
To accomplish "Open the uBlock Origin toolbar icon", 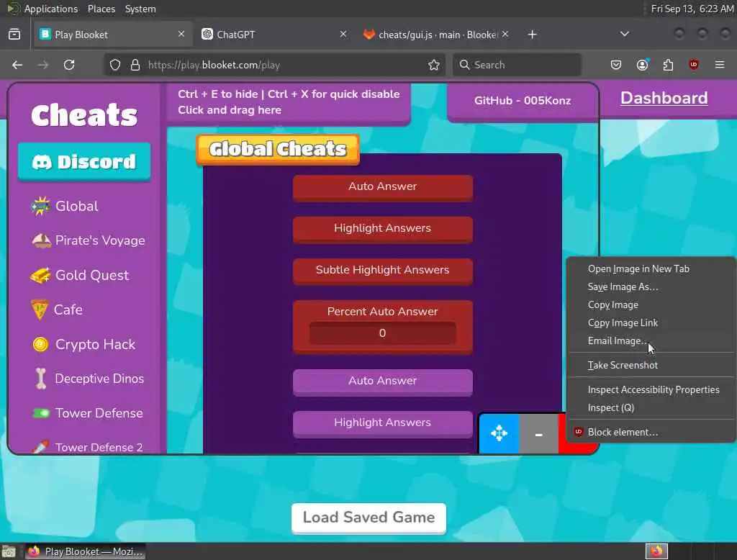I will point(694,65).
